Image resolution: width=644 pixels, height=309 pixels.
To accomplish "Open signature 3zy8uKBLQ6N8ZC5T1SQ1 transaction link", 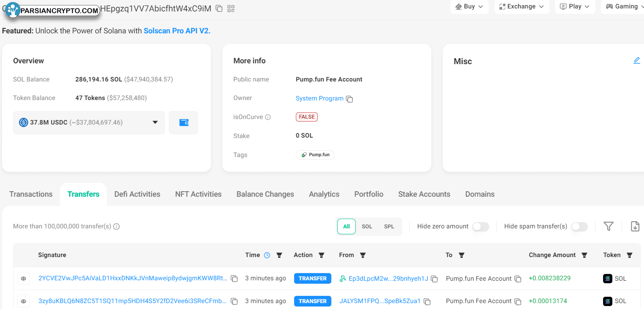I will tap(133, 301).
